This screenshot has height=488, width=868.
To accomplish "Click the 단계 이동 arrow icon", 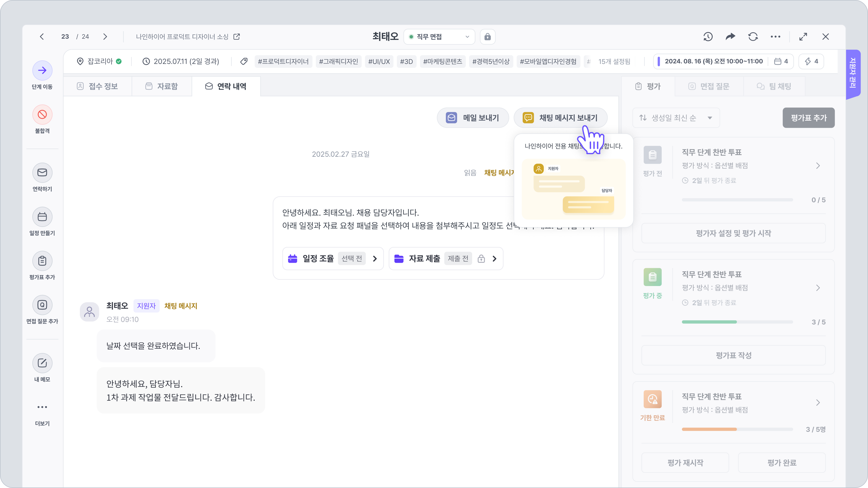I will pos(42,70).
